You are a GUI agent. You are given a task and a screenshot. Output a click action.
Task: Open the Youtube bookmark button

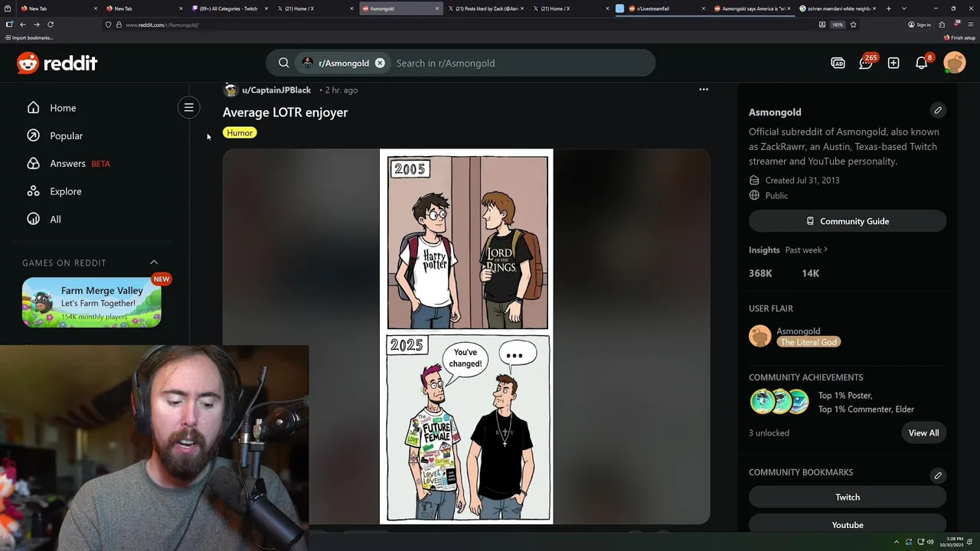pyautogui.click(x=848, y=524)
